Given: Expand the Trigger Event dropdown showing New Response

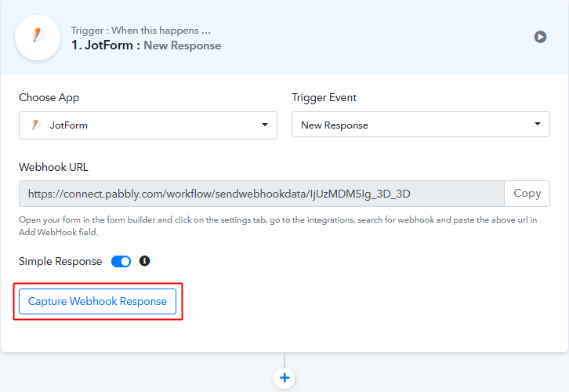Looking at the screenshot, I should pos(421,125).
